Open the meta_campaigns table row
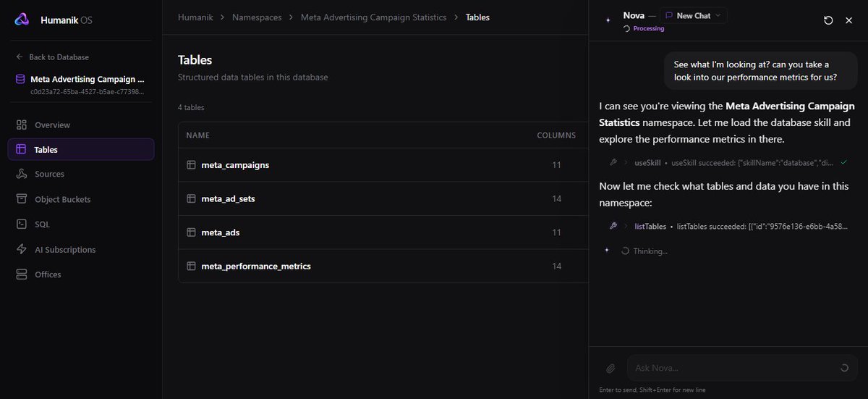Screen dimensions: 868x399 [x=383, y=165]
